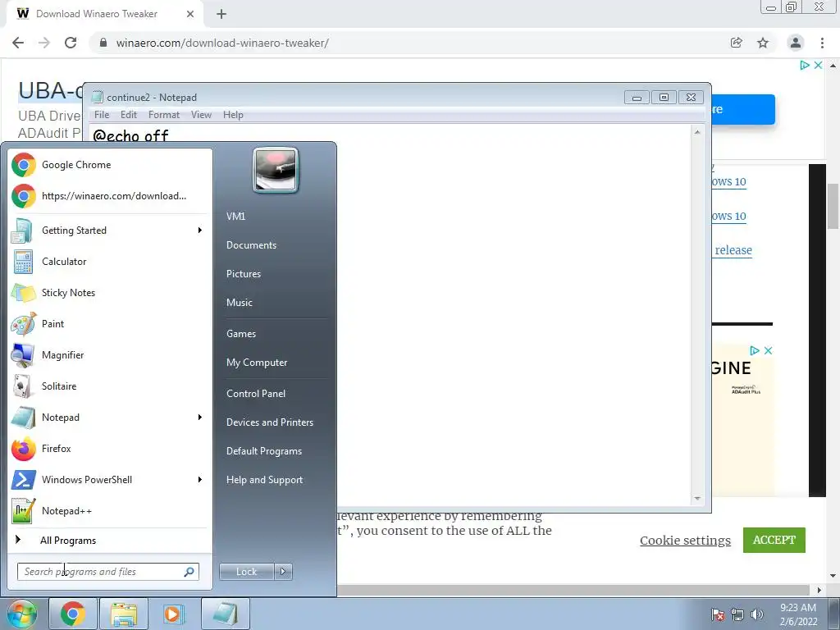Switch to Notepad taskbar button
840x630 pixels.
click(x=226, y=614)
